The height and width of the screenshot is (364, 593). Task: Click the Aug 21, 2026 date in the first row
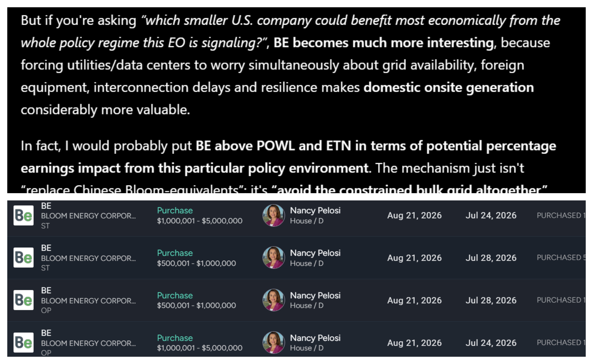414,215
